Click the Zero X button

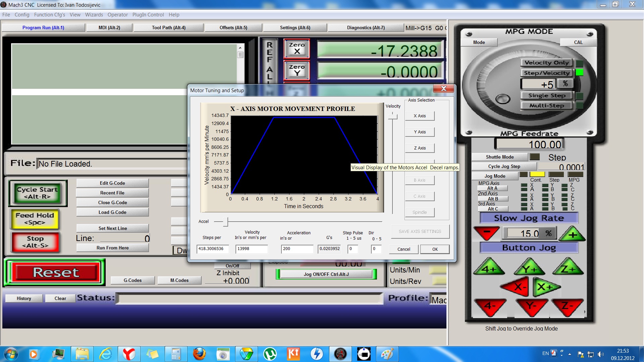(x=297, y=49)
